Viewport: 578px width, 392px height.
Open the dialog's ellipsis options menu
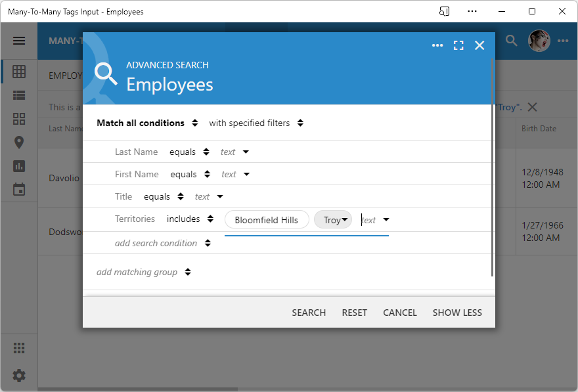tap(437, 45)
